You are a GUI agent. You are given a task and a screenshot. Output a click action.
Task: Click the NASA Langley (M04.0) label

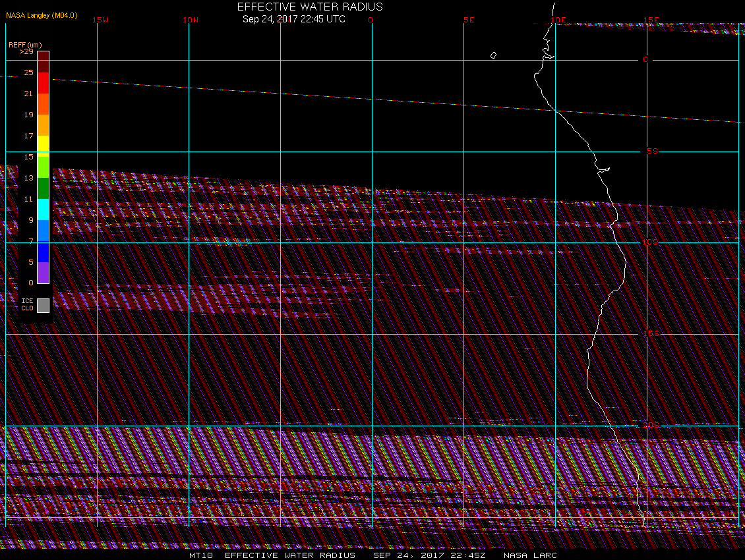42,15
